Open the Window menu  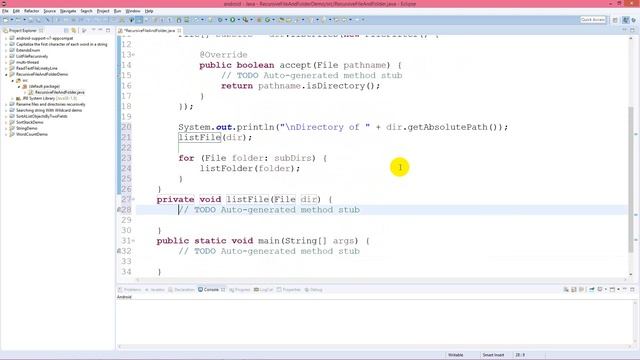133,11
